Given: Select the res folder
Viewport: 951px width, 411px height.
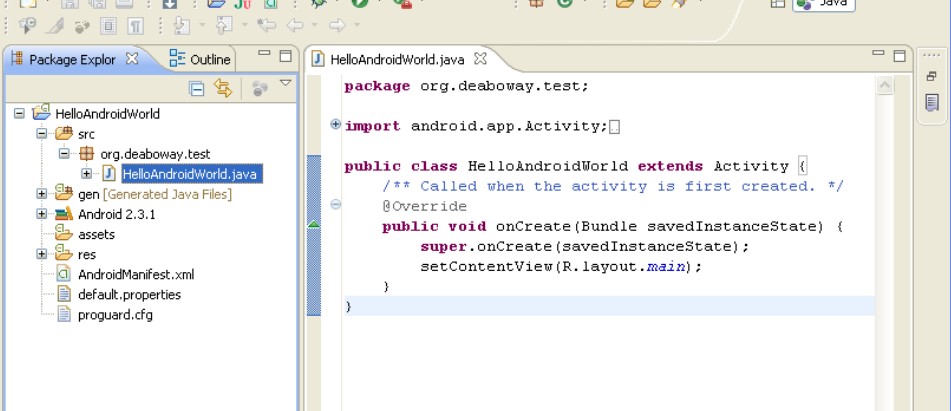Looking at the screenshot, I should pyautogui.click(x=87, y=254).
